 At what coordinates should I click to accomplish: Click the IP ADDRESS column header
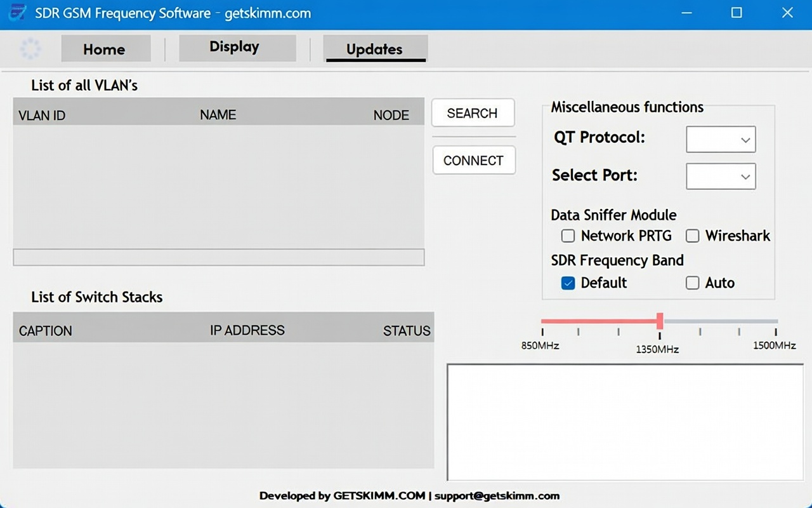pyautogui.click(x=247, y=331)
